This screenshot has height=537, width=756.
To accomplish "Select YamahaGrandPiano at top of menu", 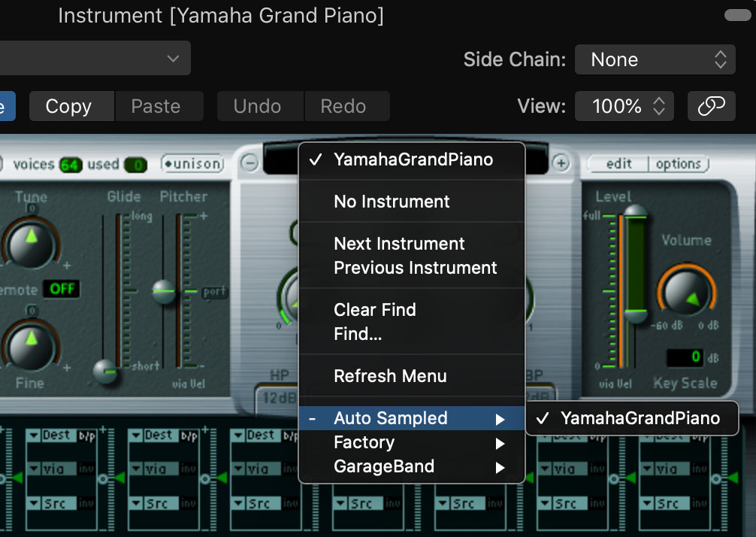I will (x=412, y=159).
